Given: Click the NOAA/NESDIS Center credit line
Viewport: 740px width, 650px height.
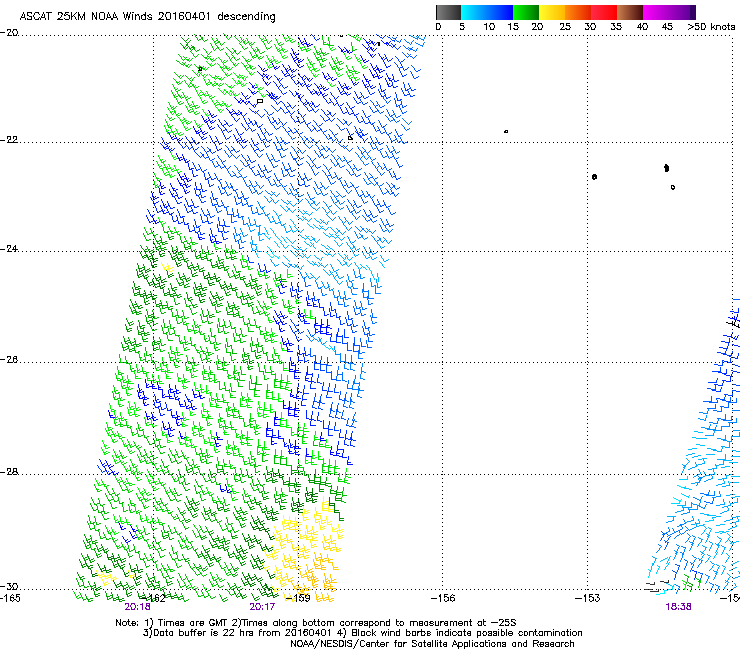Looking at the screenshot, I should [432, 644].
